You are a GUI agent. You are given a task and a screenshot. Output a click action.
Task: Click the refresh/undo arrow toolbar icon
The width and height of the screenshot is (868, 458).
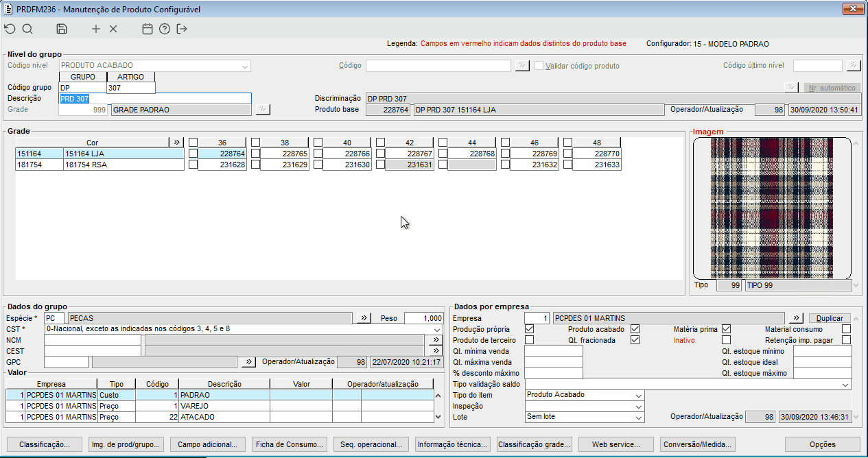tap(10, 29)
